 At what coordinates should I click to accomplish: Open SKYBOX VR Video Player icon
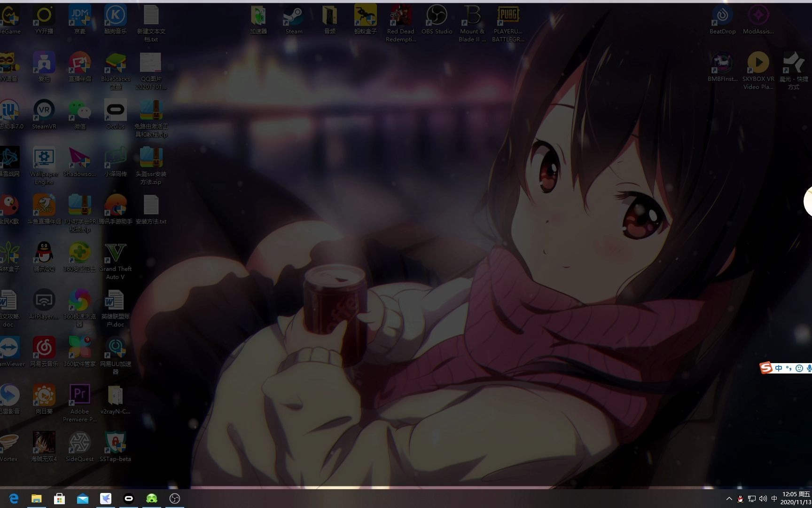758,71
